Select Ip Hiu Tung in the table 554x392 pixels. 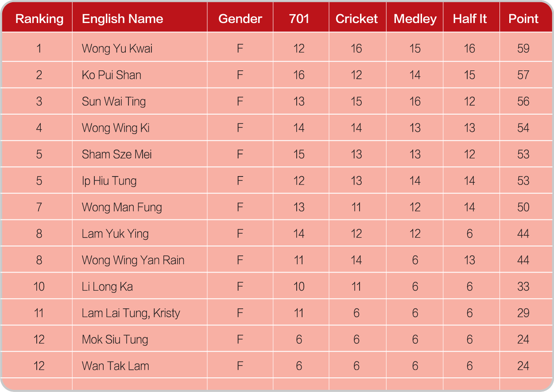coord(109,181)
